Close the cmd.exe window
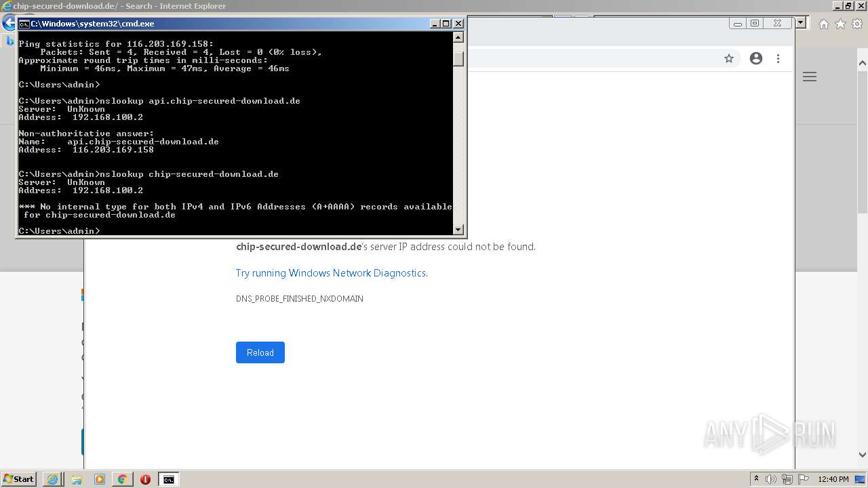Viewport: 868px width, 488px height. [x=458, y=24]
